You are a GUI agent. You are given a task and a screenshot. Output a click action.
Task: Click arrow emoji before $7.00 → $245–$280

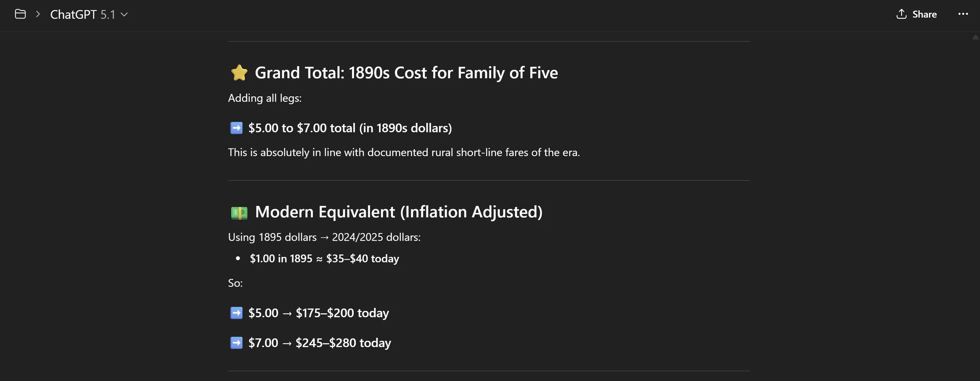click(x=236, y=343)
